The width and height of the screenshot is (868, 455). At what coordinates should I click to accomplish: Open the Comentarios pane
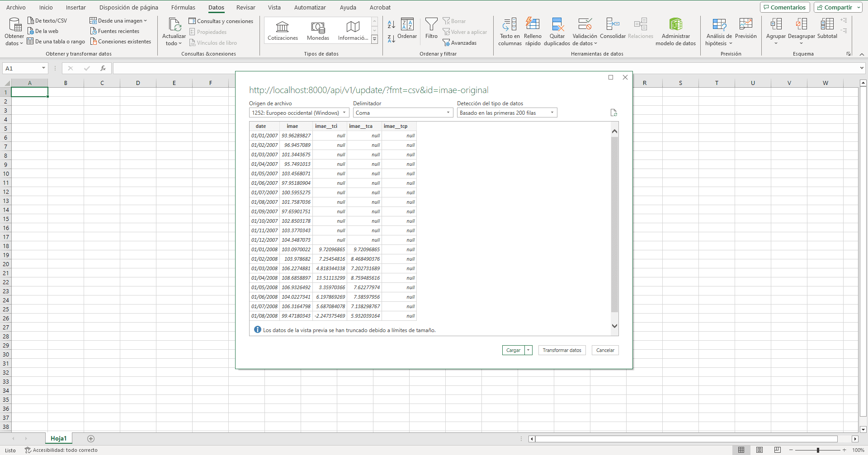[784, 7]
